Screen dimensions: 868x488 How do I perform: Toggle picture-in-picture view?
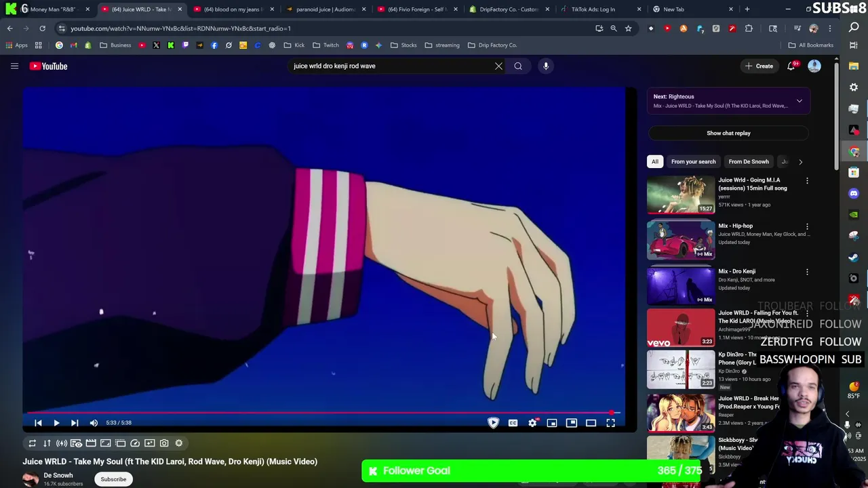point(572,423)
